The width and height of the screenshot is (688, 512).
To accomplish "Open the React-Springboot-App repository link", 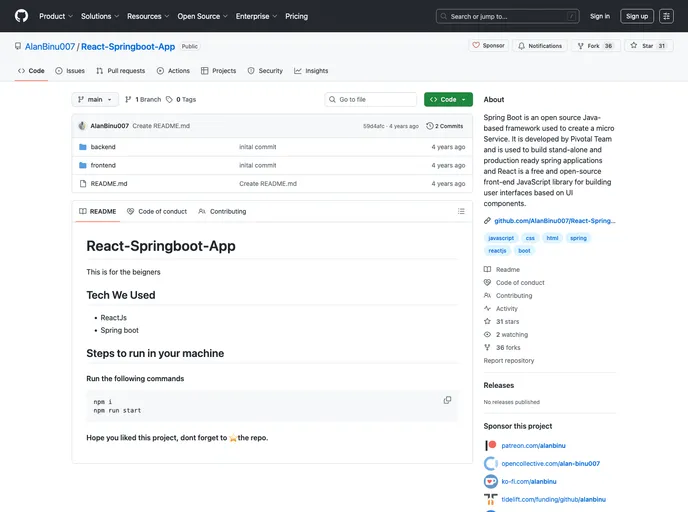I will (128, 47).
